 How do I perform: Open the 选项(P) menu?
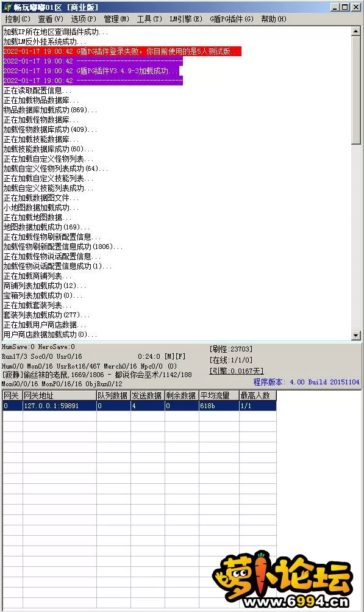coord(84,19)
